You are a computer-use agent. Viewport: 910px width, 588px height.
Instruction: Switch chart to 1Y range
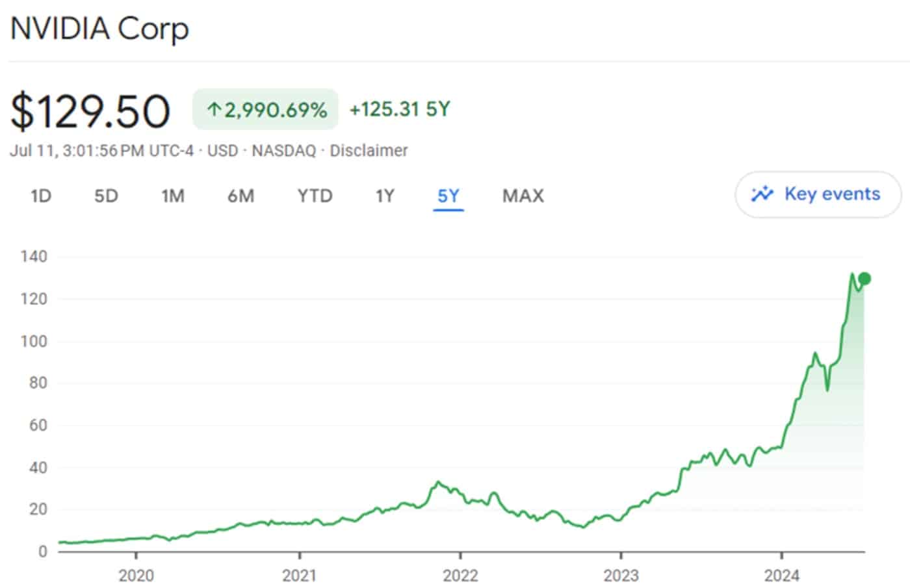tap(385, 196)
